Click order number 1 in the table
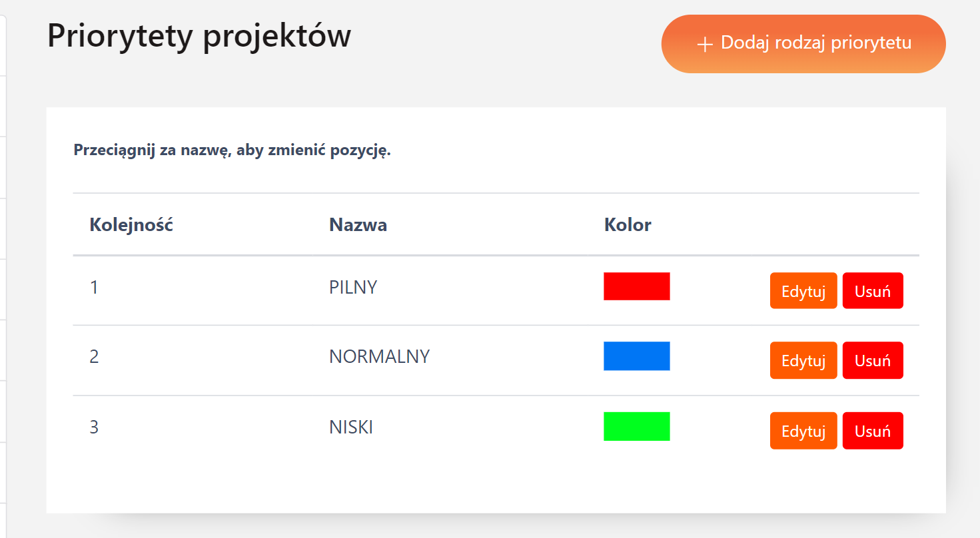 click(x=94, y=288)
